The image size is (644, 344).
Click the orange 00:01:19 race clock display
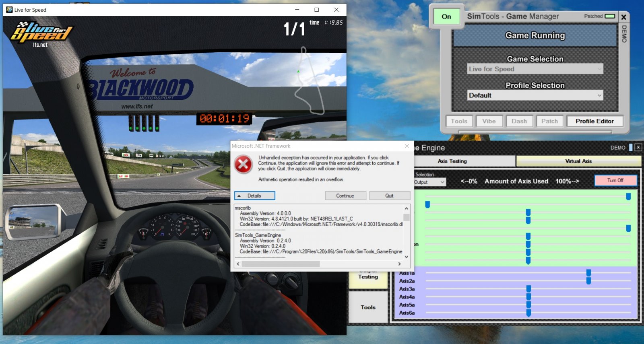pos(225,119)
